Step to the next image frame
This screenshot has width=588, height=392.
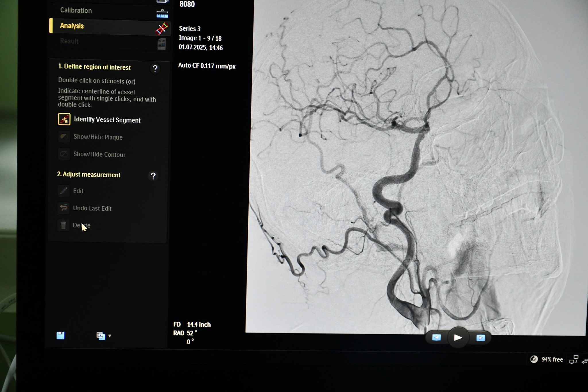[x=481, y=338]
